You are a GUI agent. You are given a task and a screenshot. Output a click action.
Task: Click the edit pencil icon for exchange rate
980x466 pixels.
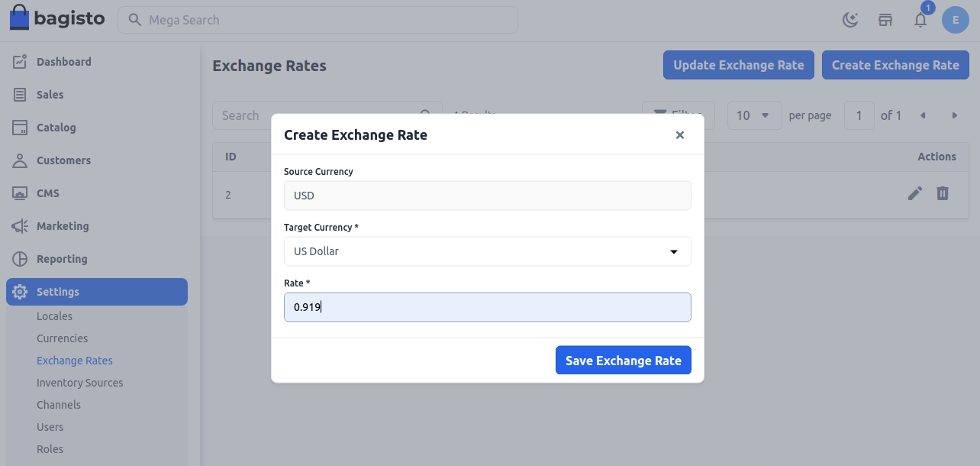915,193
